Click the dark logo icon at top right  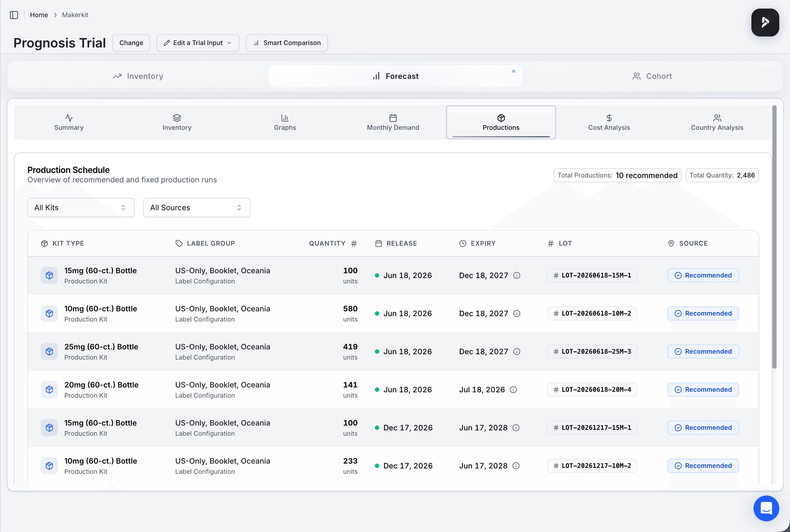tap(765, 23)
